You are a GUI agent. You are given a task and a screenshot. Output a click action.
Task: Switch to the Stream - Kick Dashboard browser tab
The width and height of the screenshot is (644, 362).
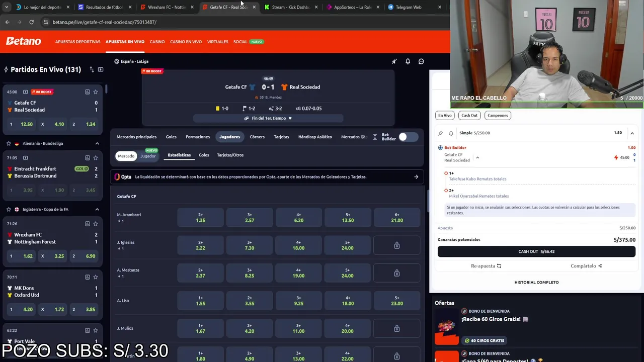(x=291, y=7)
